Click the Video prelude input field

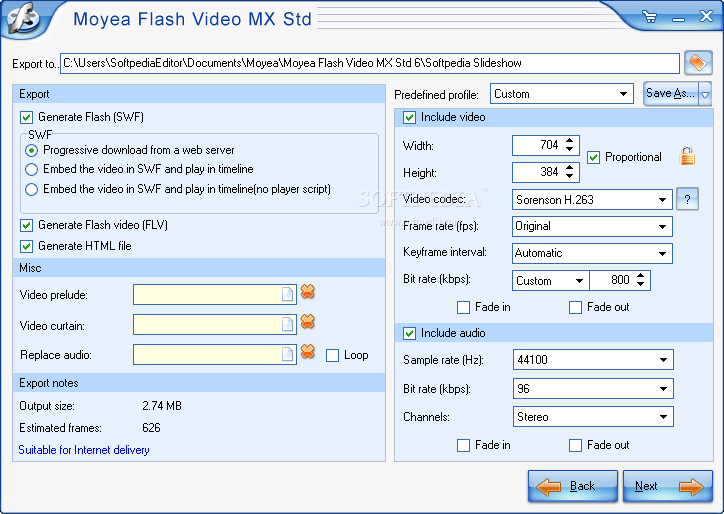[215, 294]
